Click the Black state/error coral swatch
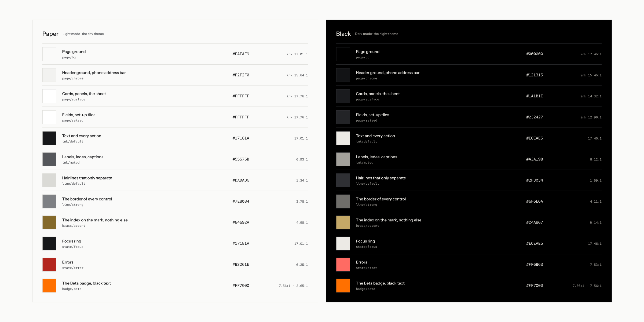 coord(343,265)
